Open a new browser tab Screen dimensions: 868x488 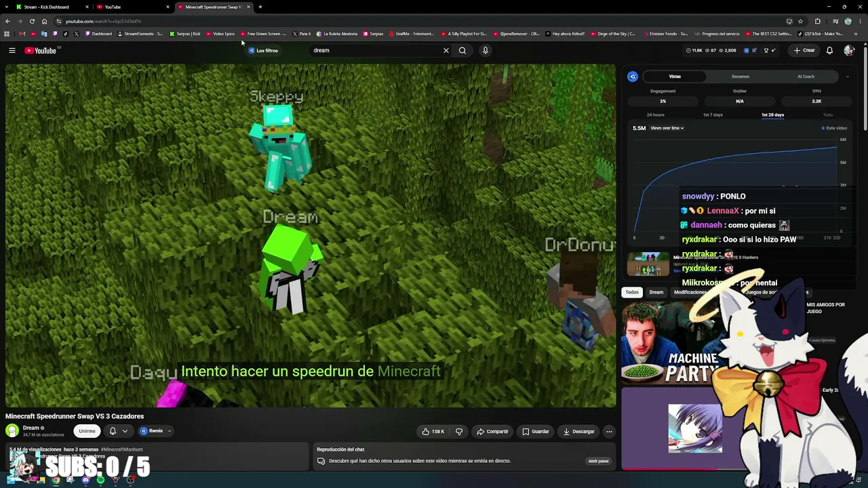coord(260,7)
